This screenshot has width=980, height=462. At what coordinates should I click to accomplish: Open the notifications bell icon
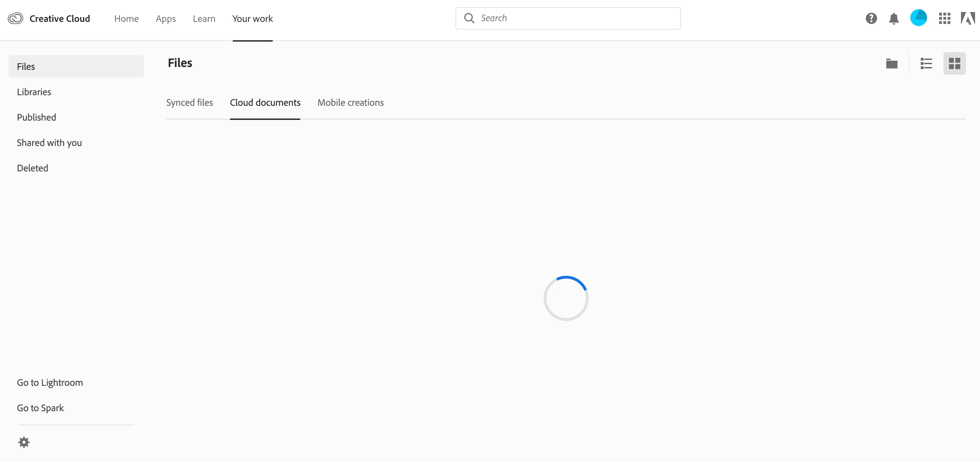pos(894,18)
